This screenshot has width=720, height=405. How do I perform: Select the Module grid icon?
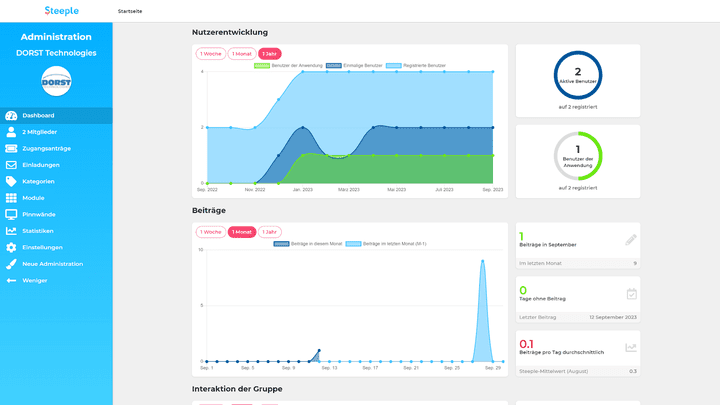12,198
